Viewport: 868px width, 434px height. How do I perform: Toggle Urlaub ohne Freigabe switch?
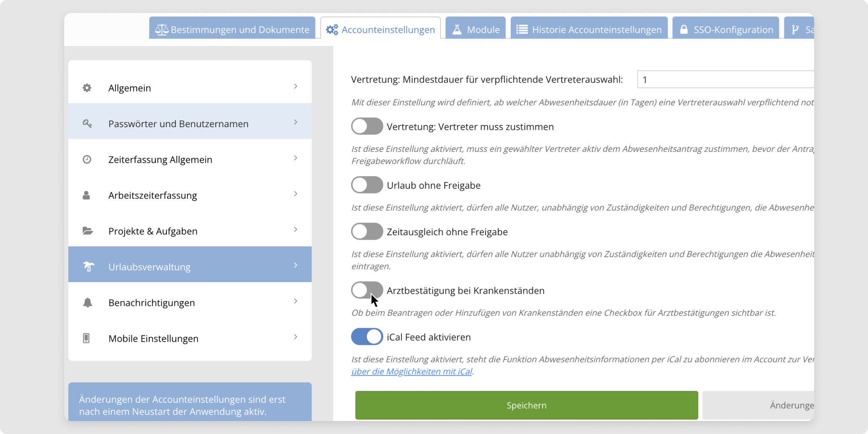(367, 185)
